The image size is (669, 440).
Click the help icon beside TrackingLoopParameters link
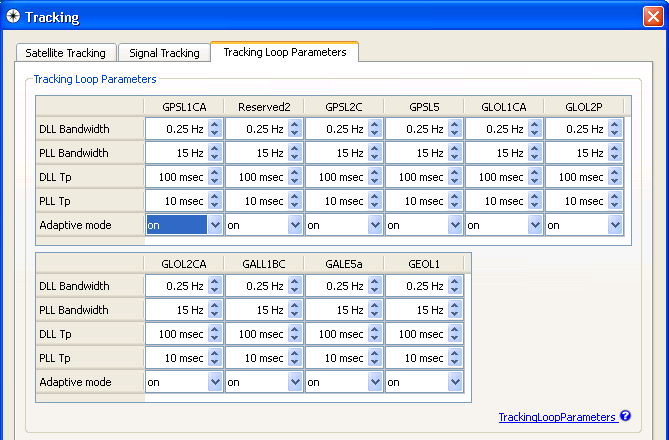click(626, 416)
